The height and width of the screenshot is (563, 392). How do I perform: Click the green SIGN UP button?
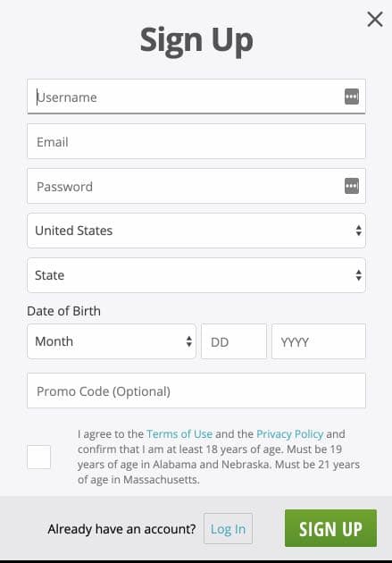coord(330,528)
